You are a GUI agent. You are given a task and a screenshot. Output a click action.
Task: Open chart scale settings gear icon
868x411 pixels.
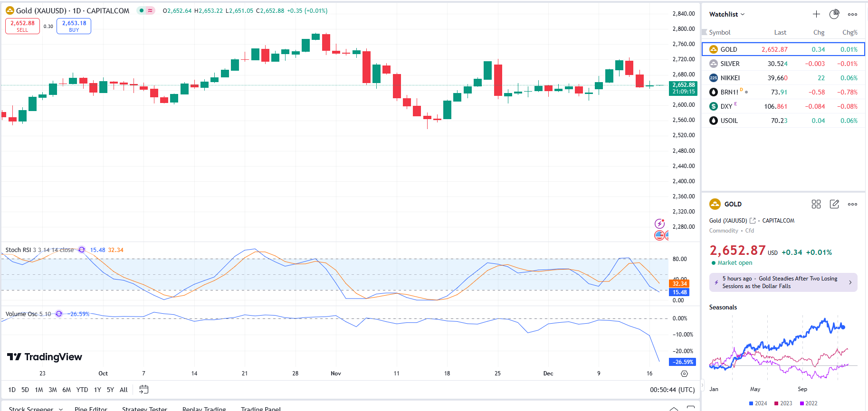coord(684,374)
